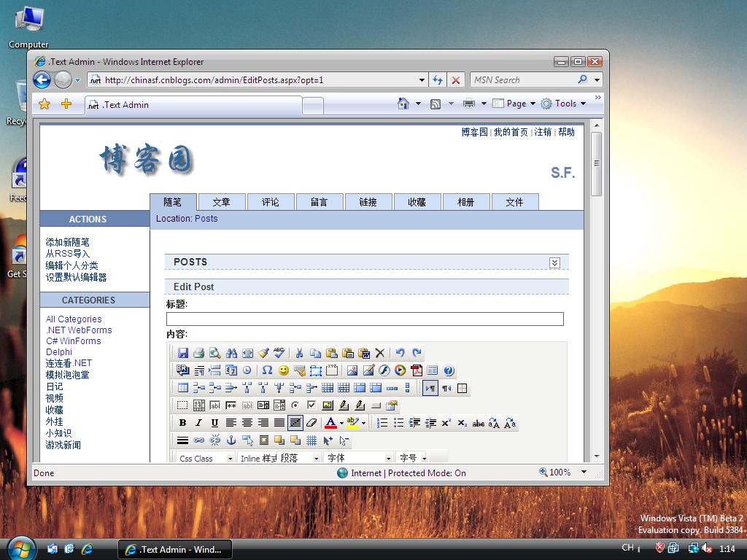Toggle Subscript x₂ formatting
The height and width of the screenshot is (560, 747).
pos(462,423)
